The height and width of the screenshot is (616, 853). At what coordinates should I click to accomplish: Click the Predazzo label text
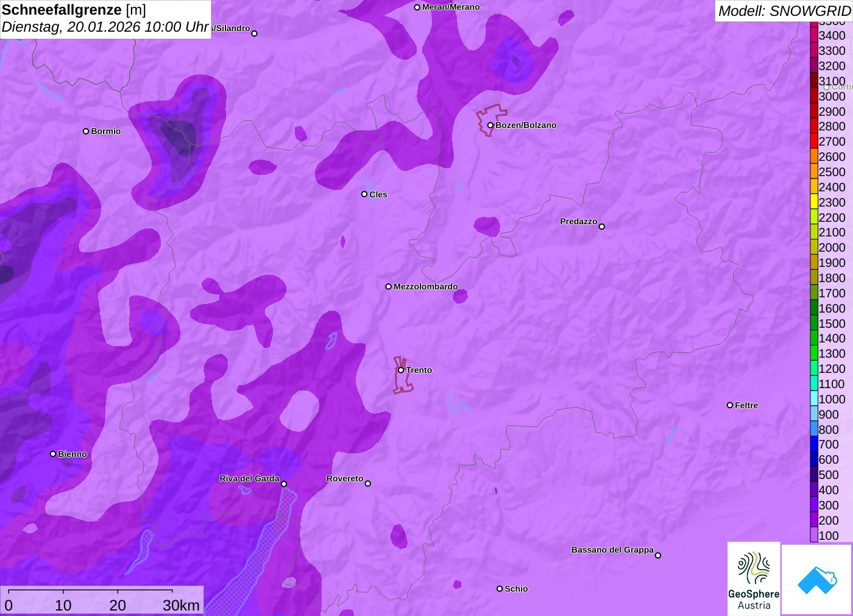tap(579, 222)
